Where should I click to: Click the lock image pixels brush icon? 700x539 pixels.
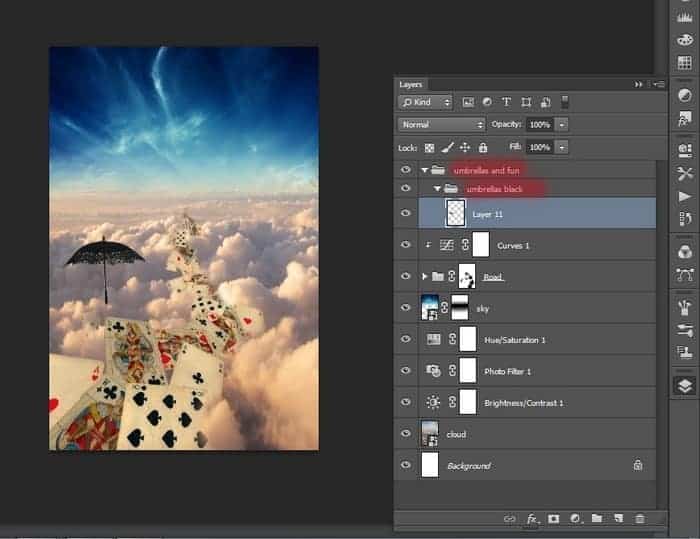pyautogui.click(x=447, y=147)
